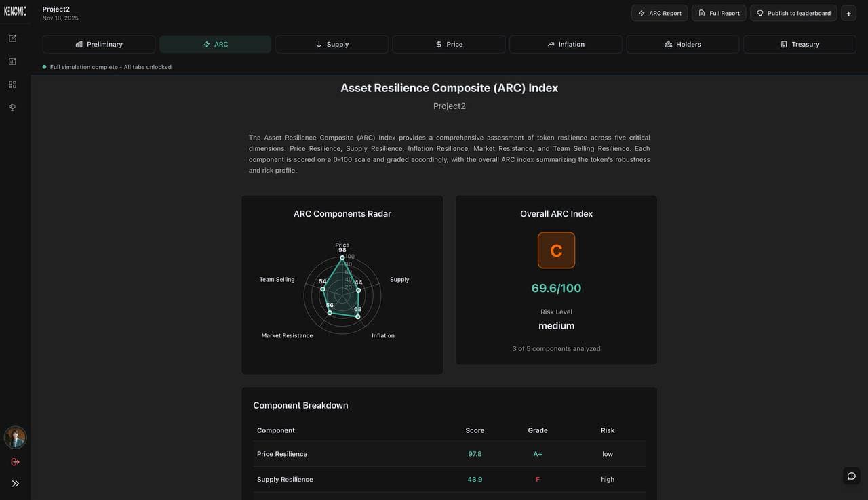Viewport: 868px width, 500px height.
Task: Click the grade C badge in Overall ARC Index
Action: pos(556,250)
